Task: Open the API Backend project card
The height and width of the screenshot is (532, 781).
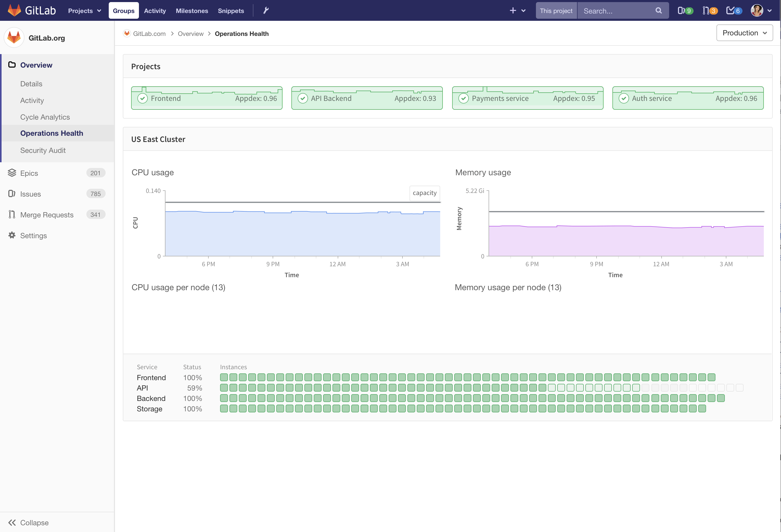Action: point(367,98)
